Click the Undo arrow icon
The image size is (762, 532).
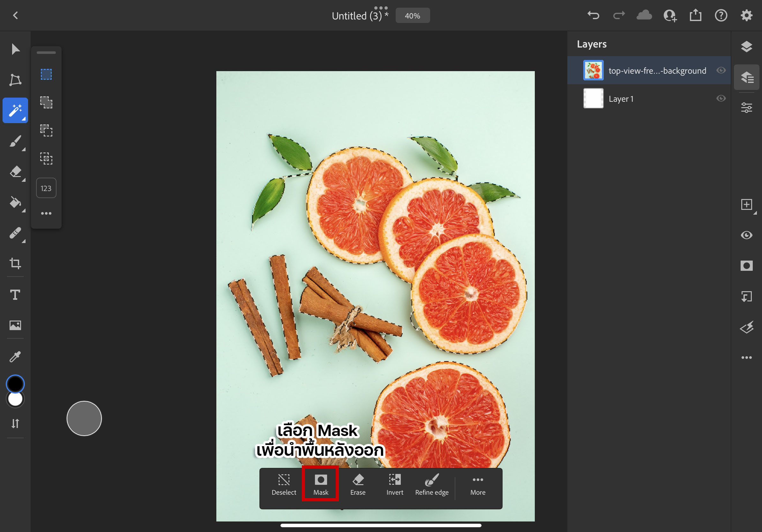593,15
